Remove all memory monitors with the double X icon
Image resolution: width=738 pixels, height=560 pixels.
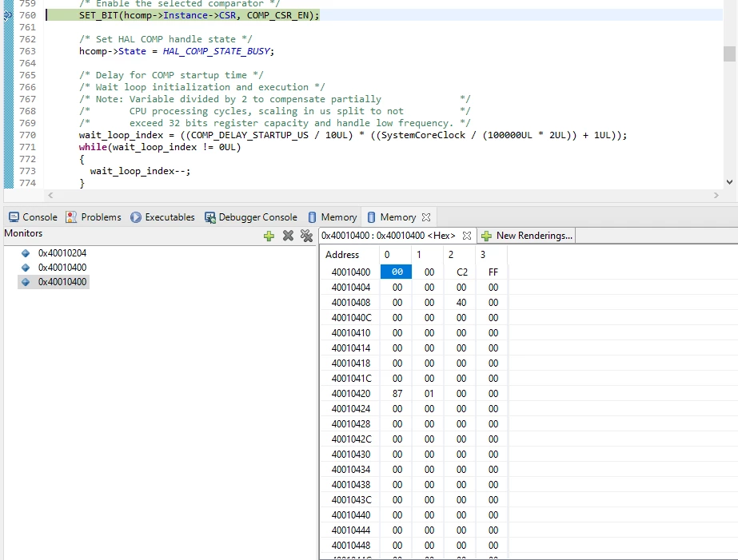(x=306, y=236)
